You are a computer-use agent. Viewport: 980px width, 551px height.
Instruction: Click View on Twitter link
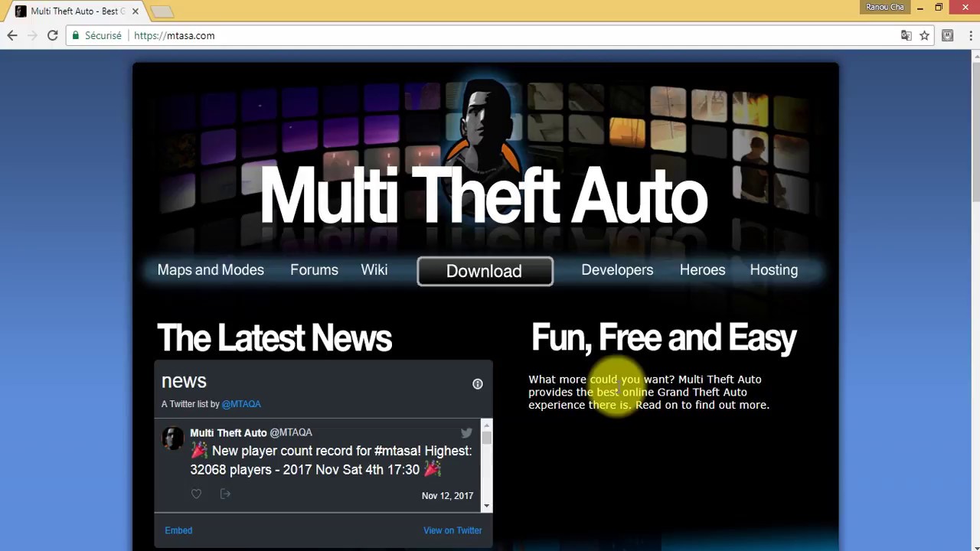[452, 530]
